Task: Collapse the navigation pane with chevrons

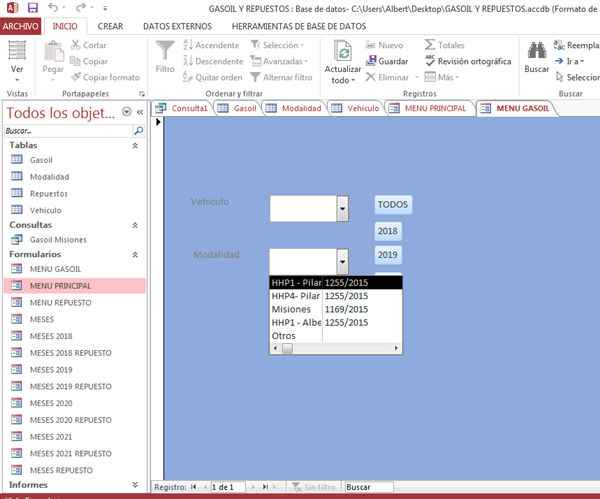Action: coord(140,112)
